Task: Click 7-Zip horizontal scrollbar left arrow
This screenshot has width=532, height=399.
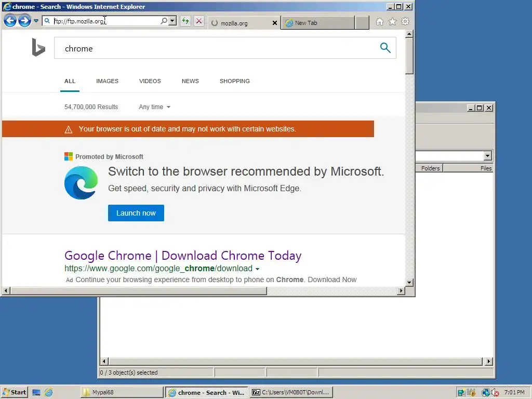Action: [x=104, y=362]
